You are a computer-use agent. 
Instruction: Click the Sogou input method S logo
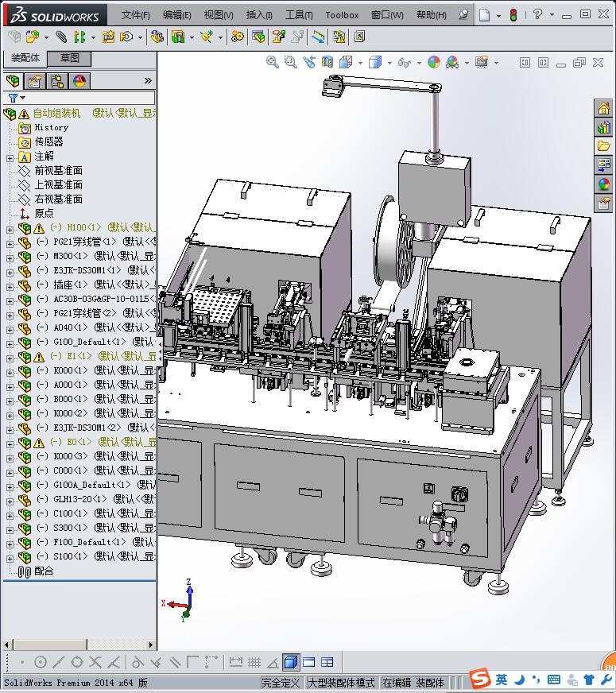(x=480, y=679)
